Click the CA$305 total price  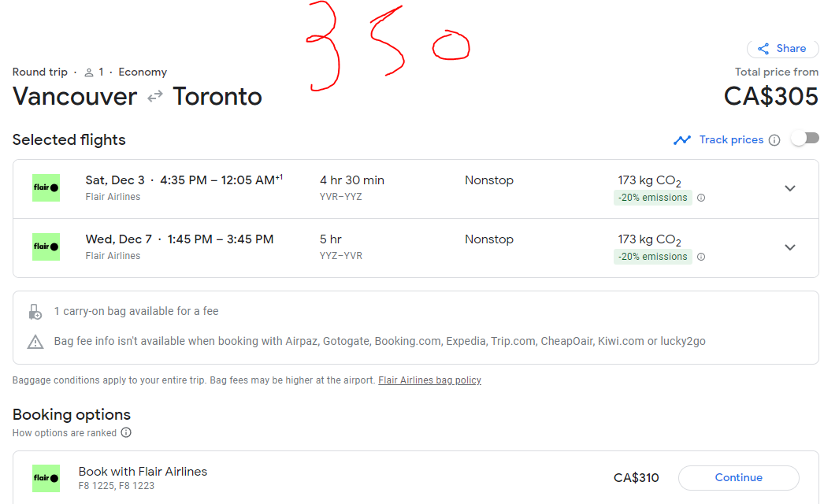click(x=770, y=96)
